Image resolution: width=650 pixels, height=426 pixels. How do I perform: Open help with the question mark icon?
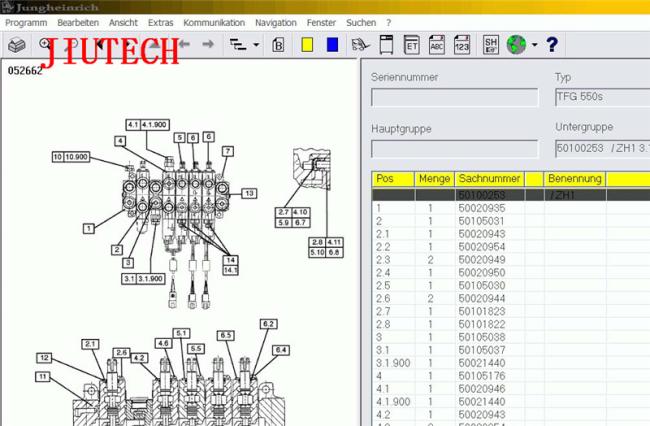(551, 45)
